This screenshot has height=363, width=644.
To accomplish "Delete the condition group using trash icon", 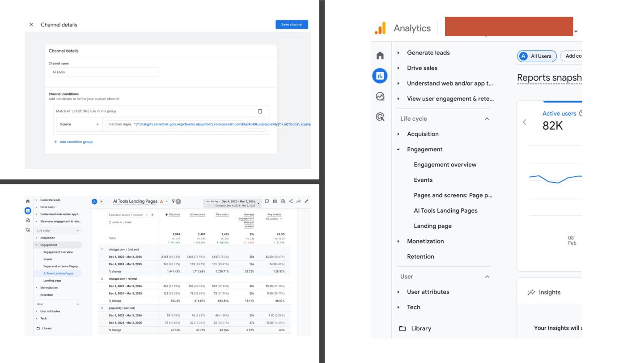I will click(x=260, y=111).
